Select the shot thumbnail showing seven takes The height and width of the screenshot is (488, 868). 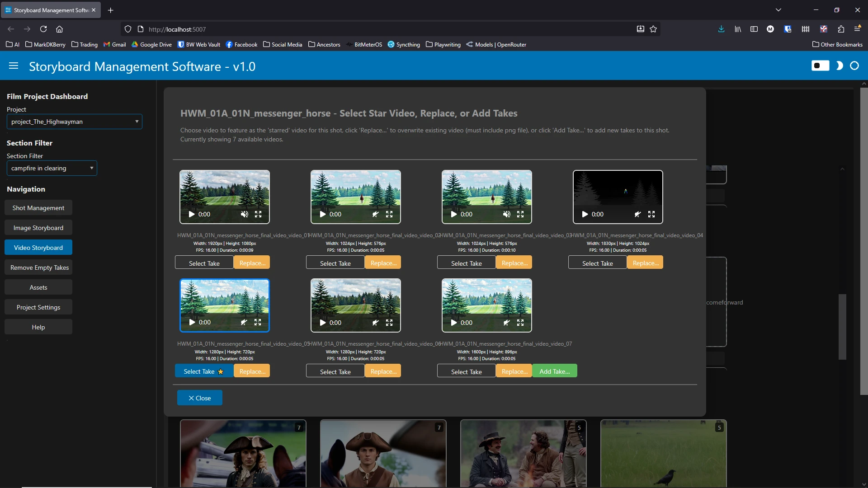tap(243, 453)
